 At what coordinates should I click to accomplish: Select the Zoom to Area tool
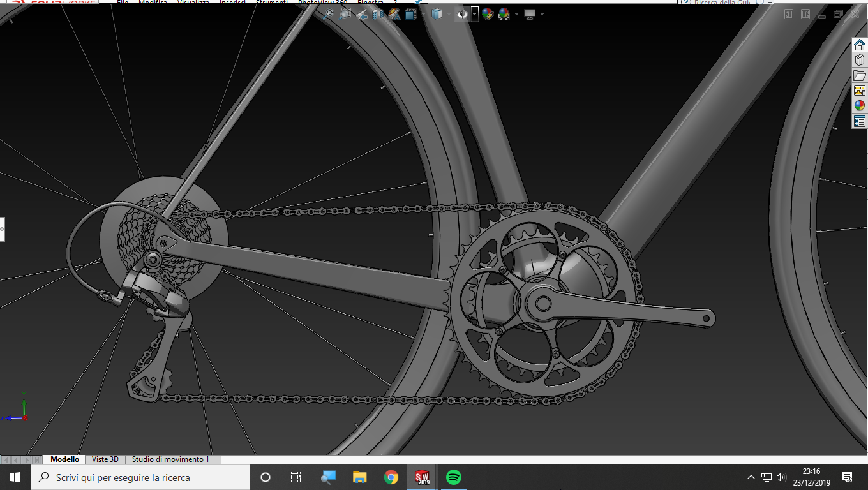[345, 13]
